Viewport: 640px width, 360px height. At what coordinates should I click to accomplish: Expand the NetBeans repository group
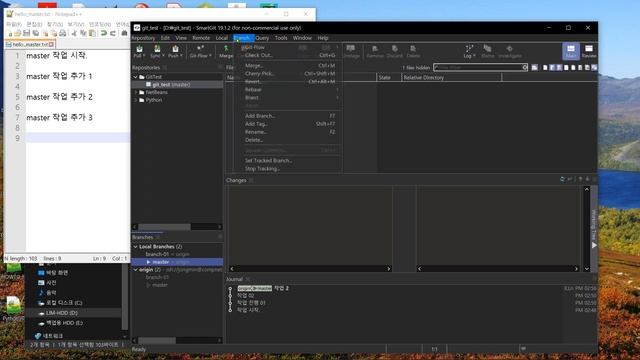coord(136,92)
